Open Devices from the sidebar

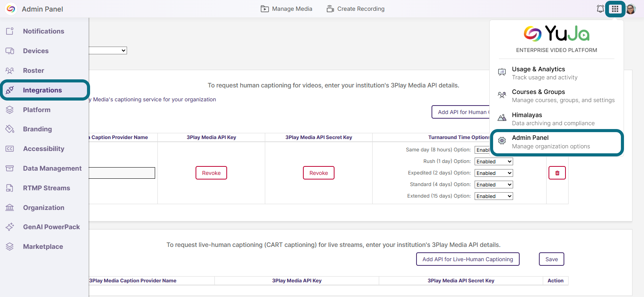coord(35,51)
